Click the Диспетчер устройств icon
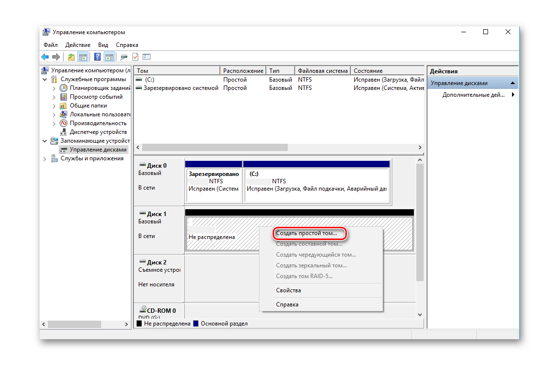Image resolution: width=533 pixels, height=392 pixels. (x=63, y=132)
